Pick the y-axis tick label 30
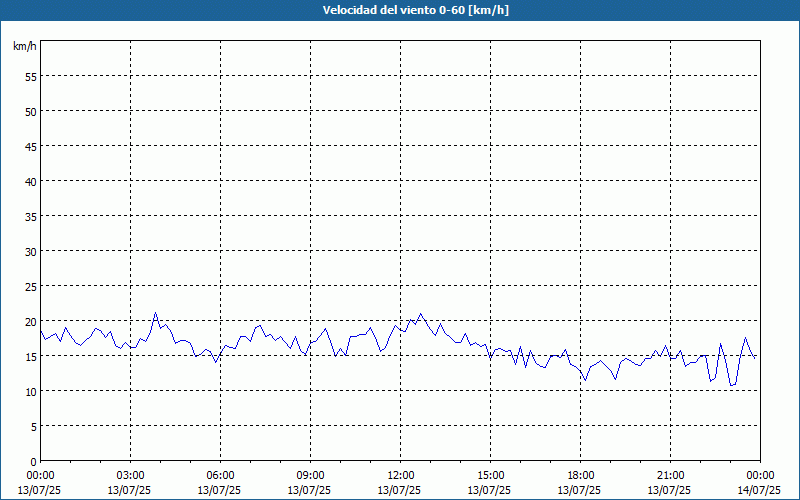The height and width of the screenshot is (500, 800). pos(31,252)
